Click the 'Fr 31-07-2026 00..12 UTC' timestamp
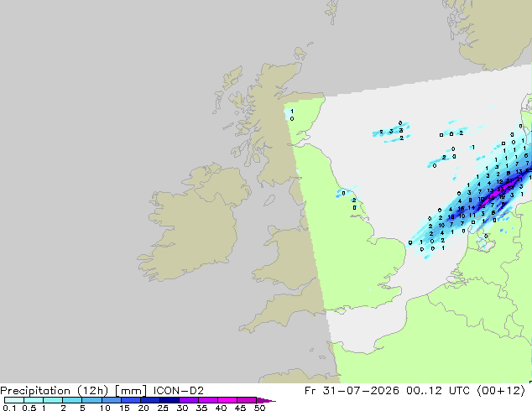 point(387,391)
